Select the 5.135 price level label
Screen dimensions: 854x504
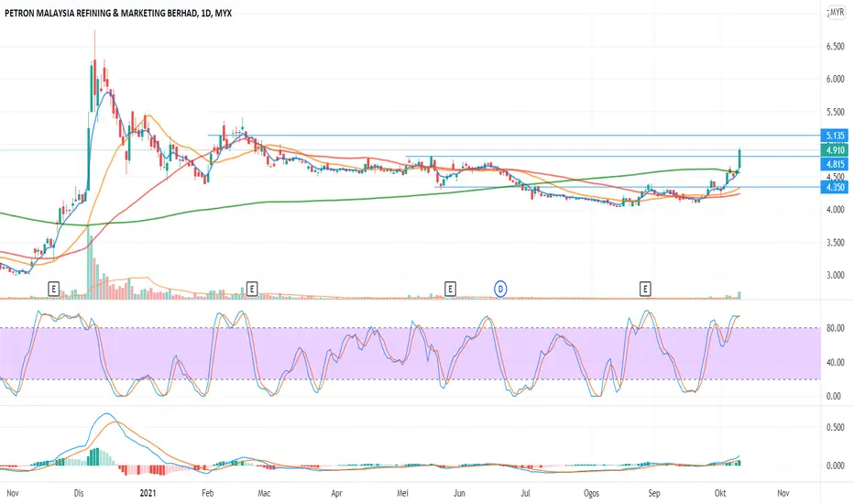pos(835,136)
